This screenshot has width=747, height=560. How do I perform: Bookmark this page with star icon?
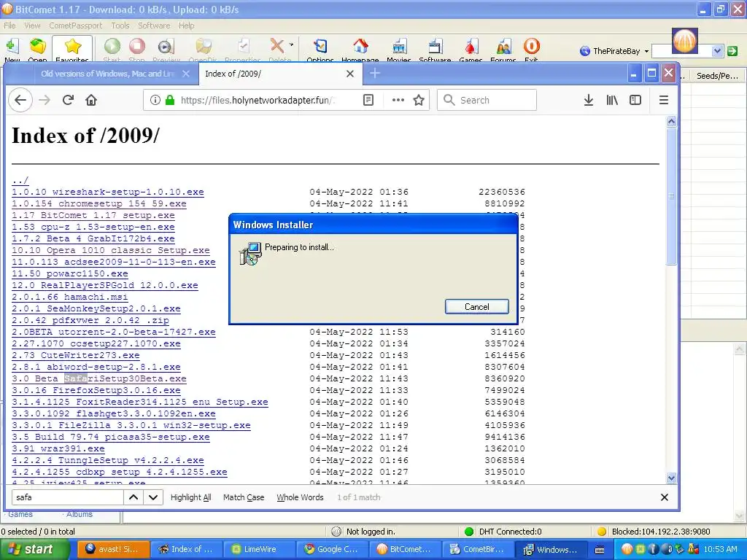419,100
